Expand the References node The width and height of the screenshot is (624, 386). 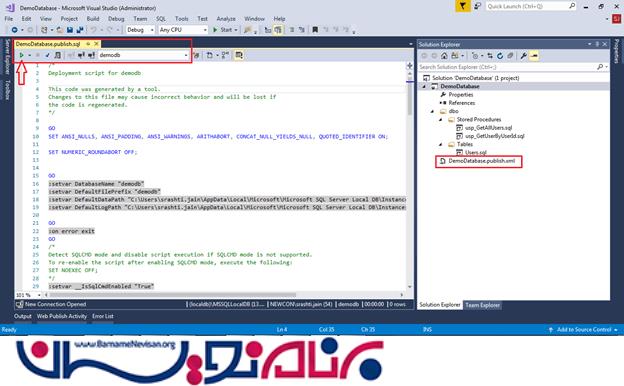(x=441, y=103)
